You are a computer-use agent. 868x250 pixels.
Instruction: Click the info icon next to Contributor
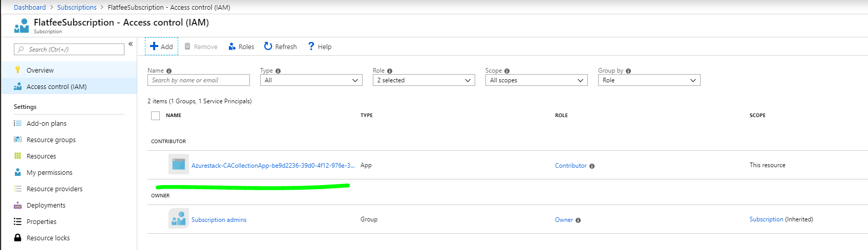click(592, 166)
